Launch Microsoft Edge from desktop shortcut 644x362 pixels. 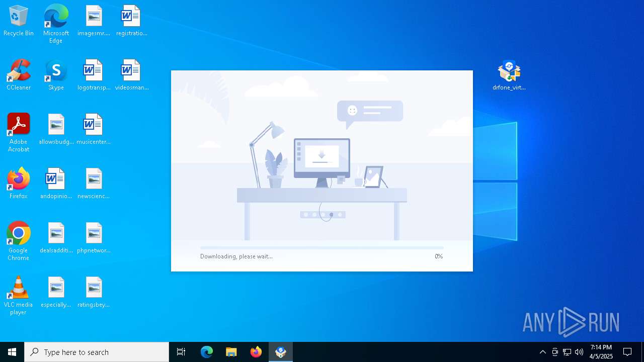click(56, 24)
